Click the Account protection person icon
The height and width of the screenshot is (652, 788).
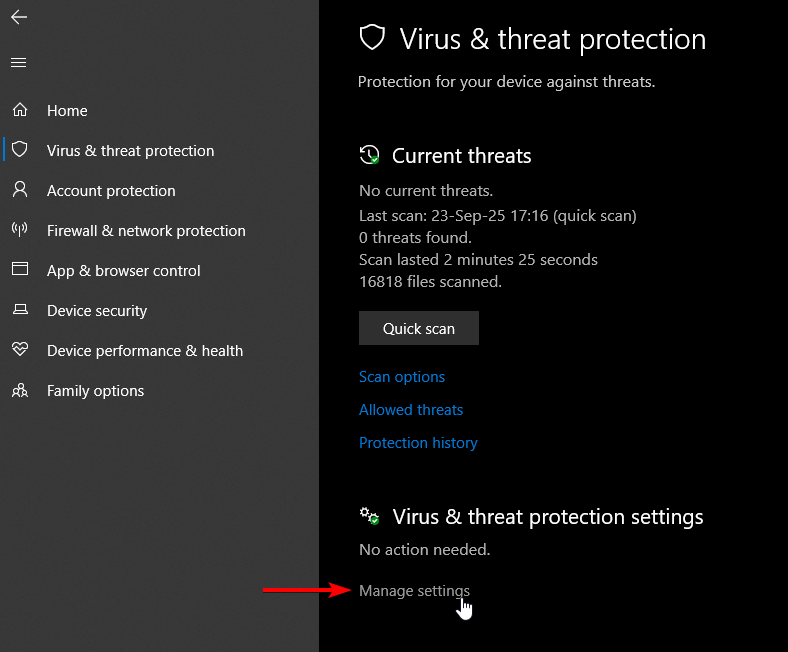[20, 190]
